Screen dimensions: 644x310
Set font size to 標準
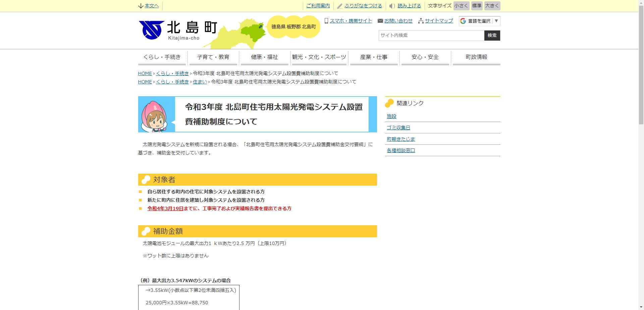(x=476, y=6)
